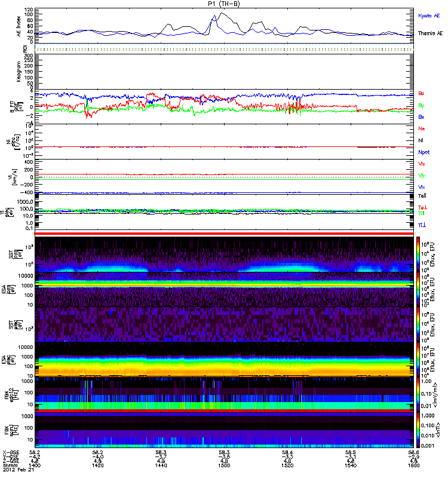Click the B_FIT GSE [nT] axis label
The width and height of the screenshot is (448, 478).
(x=17, y=107)
